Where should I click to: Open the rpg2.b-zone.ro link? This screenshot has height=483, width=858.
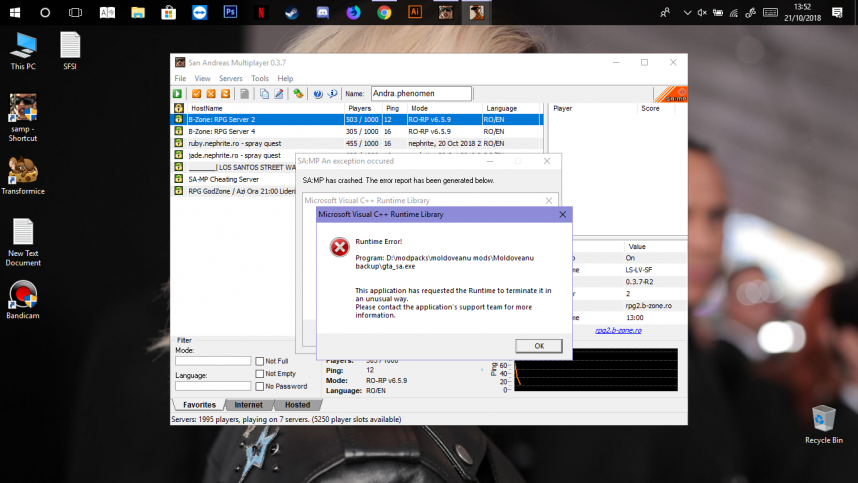pyautogui.click(x=618, y=330)
